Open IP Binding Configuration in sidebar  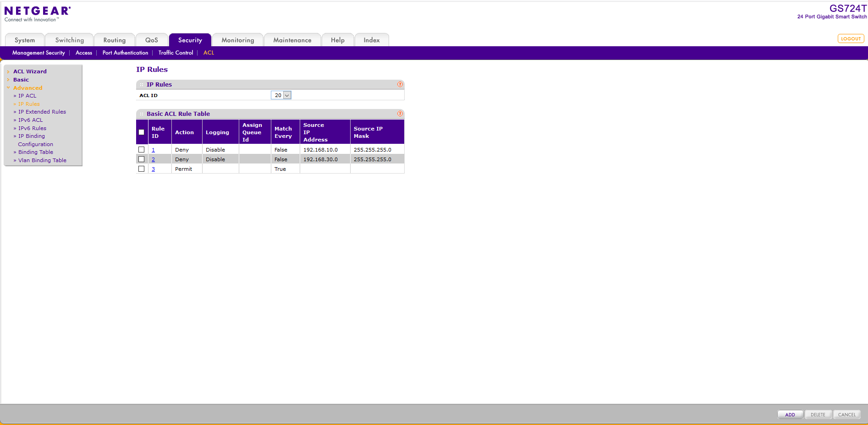35,140
